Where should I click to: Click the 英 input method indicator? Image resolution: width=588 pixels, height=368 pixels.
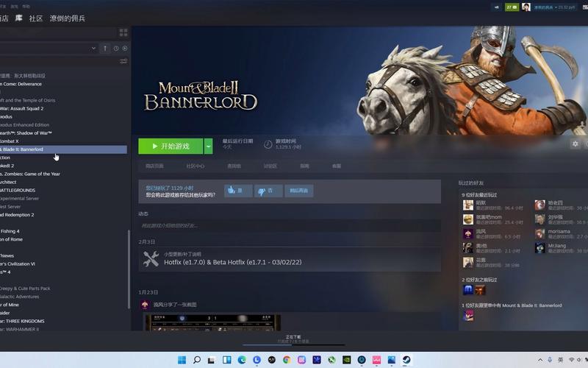tap(561, 360)
